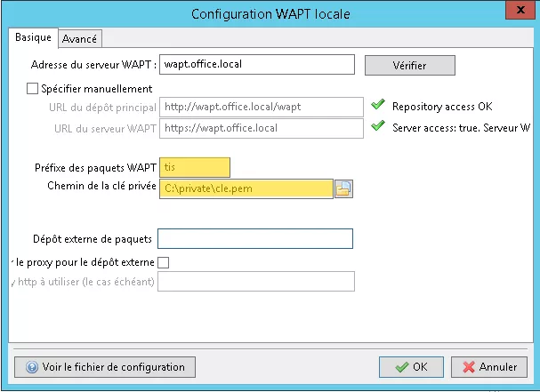Enable the Spécifier manuellement checkbox
The width and height of the screenshot is (540, 392).
(x=32, y=89)
